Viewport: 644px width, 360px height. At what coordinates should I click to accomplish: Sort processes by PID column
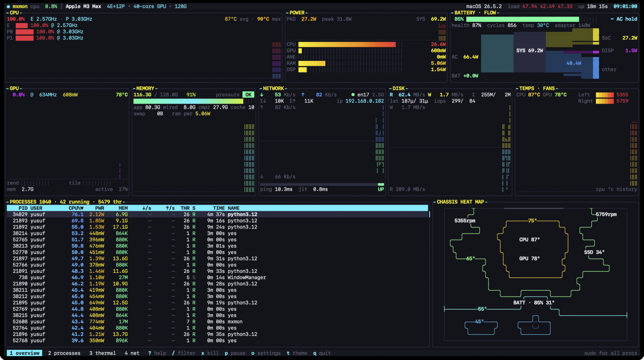(23, 208)
